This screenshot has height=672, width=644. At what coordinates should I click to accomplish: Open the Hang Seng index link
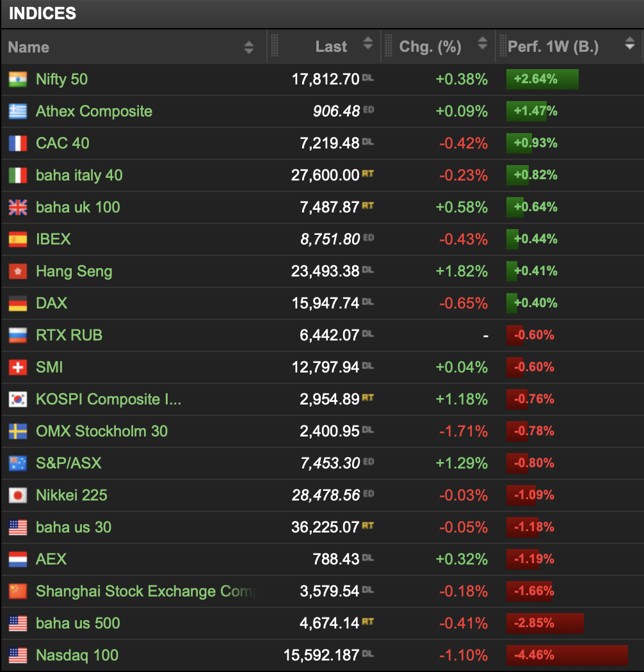(x=74, y=271)
